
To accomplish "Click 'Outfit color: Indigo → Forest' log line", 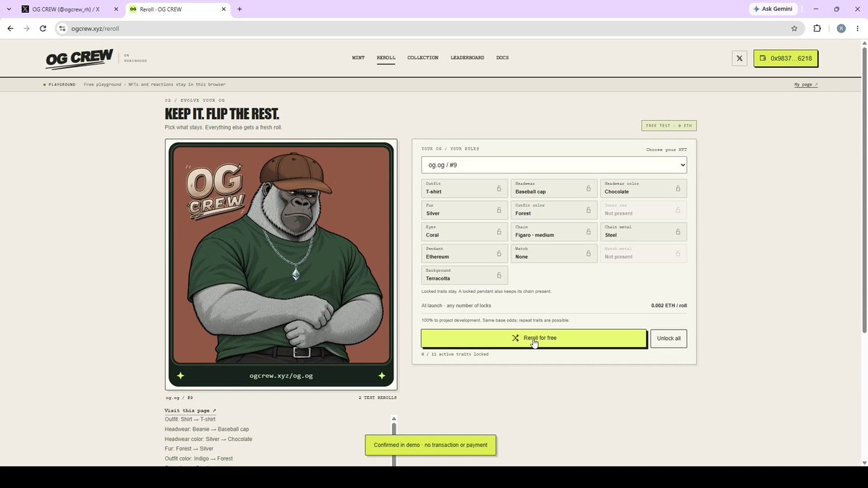I will [x=199, y=458].
